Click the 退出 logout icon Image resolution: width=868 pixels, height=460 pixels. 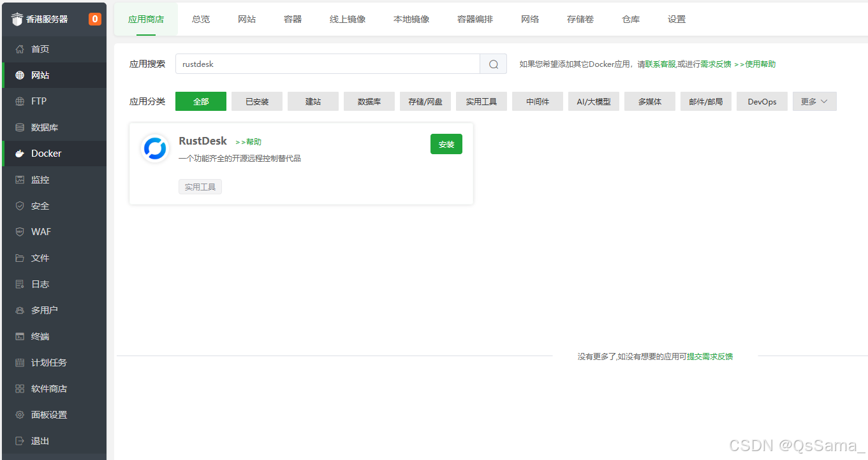[20, 441]
